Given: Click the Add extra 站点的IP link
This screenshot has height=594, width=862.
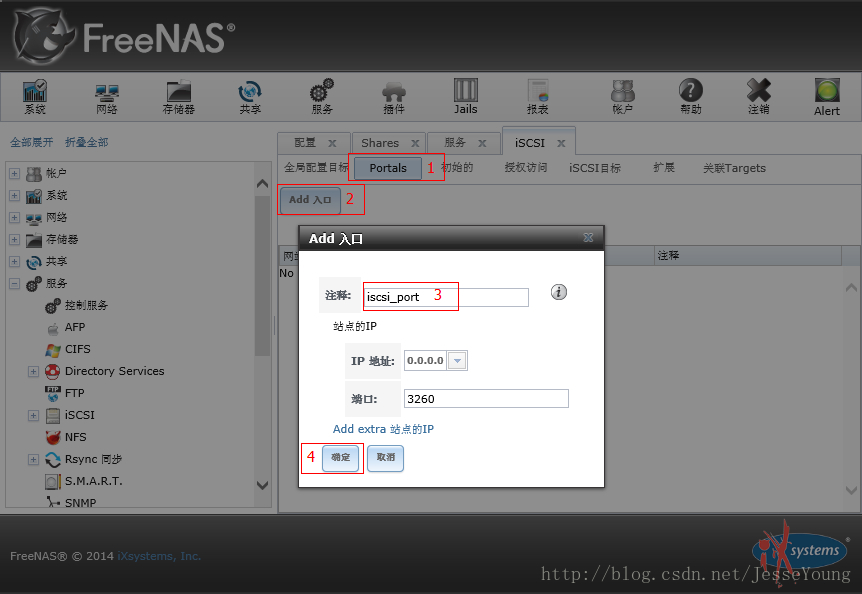Looking at the screenshot, I should 383,429.
